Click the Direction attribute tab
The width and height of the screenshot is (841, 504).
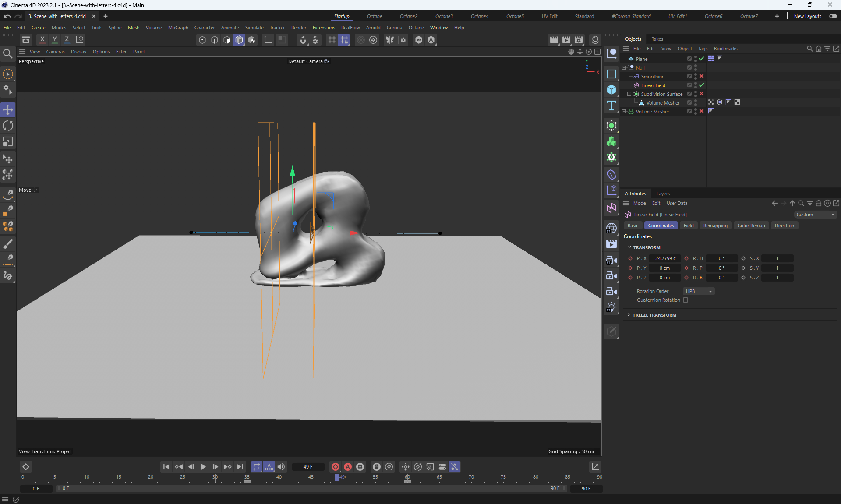[x=784, y=226]
